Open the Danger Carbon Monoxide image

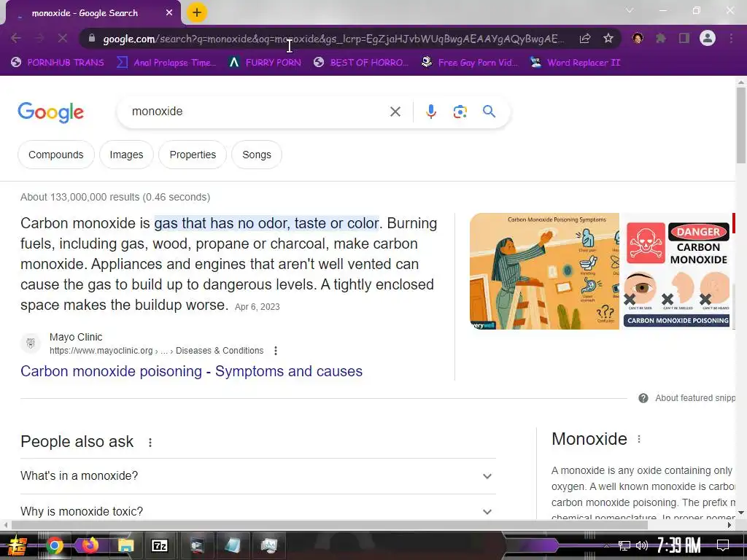click(x=677, y=271)
